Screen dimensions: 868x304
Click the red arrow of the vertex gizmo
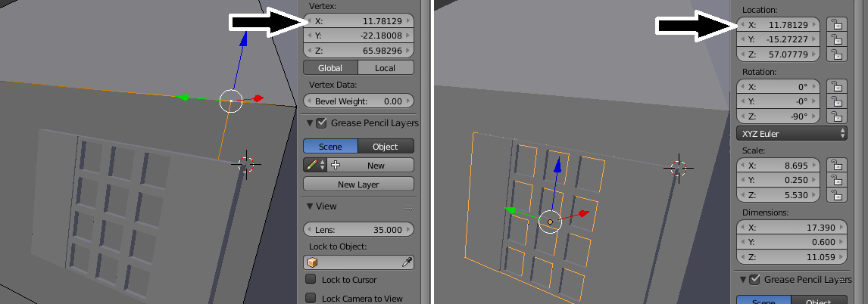[258, 98]
